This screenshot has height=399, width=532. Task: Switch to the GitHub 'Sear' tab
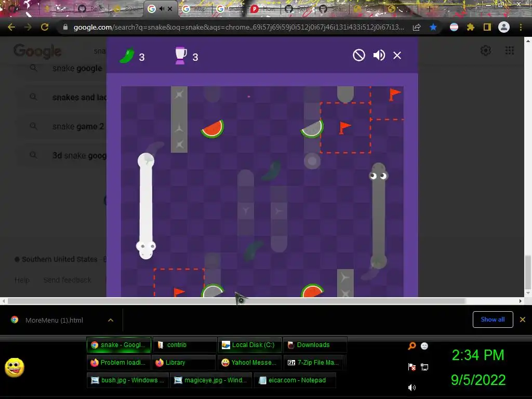332,9
